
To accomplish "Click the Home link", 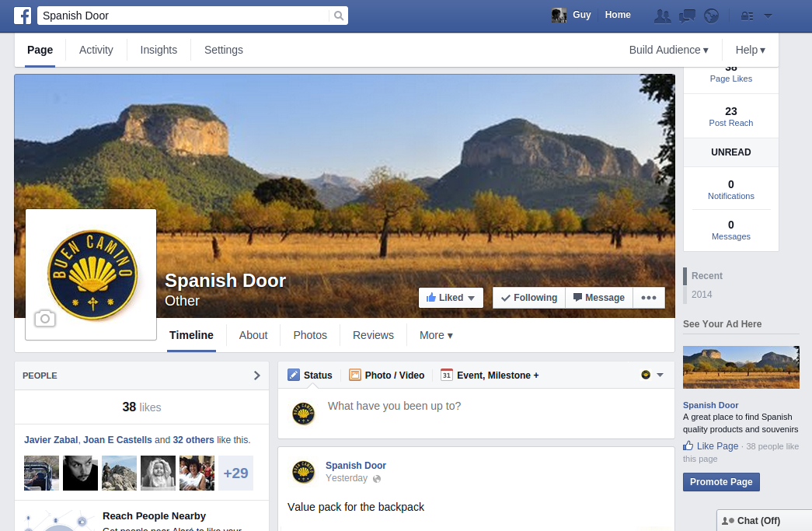I will (x=618, y=15).
